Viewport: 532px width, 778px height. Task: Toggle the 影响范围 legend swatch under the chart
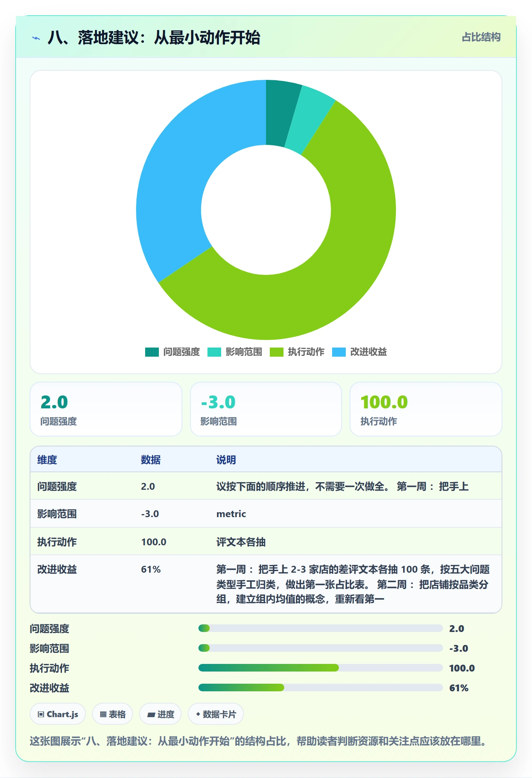214,352
